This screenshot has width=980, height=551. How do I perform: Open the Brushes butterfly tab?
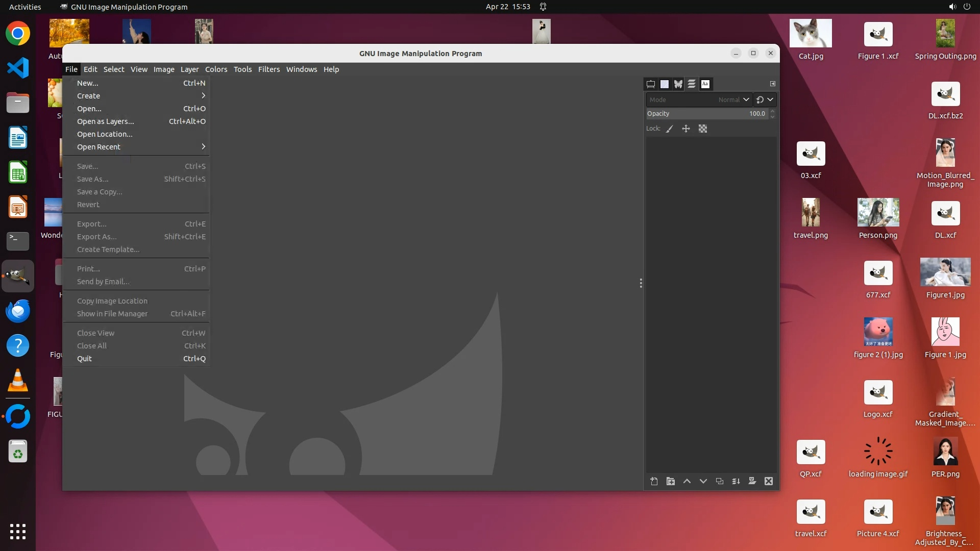tap(678, 84)
